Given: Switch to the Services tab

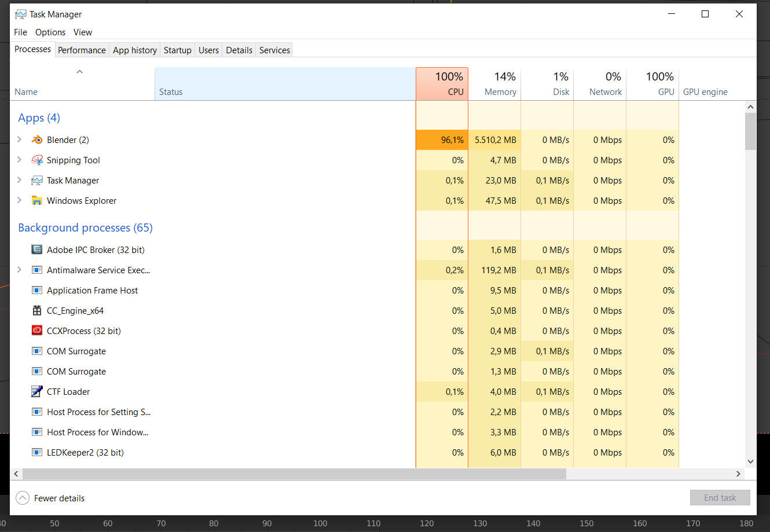Looking at the screenshot, I should 274,50.
